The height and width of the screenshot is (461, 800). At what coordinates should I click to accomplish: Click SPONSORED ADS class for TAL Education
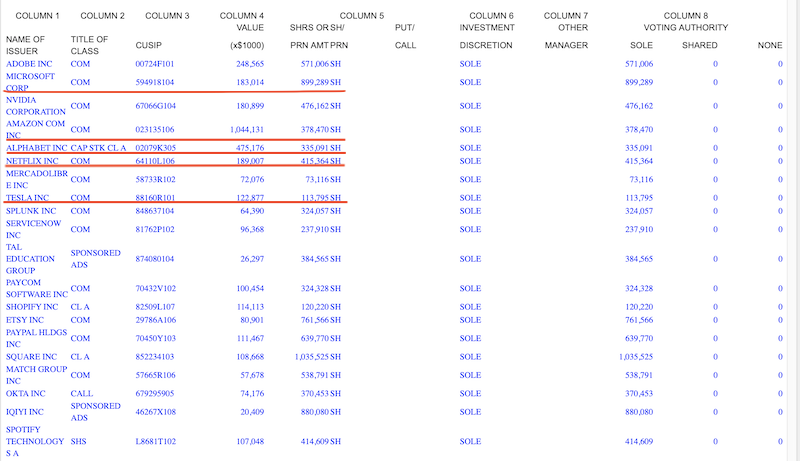pyautogui.click(x=95, y=259)
